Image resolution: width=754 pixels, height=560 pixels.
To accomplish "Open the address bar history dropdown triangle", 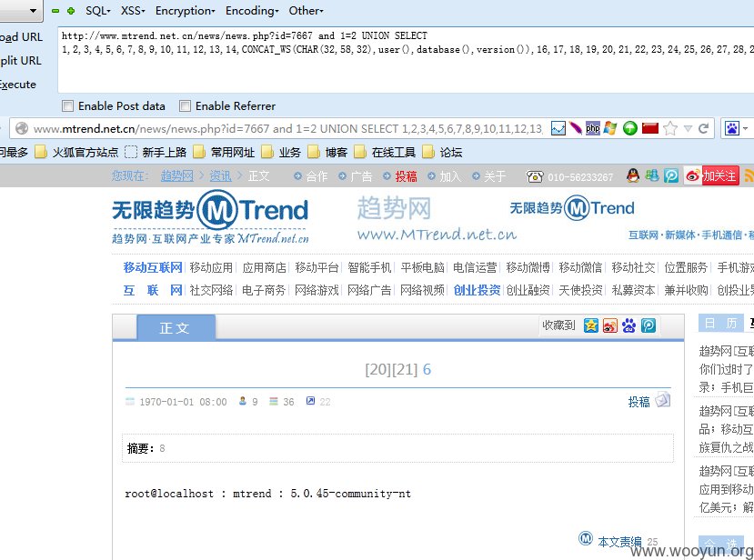I will click(x=688, y=128).
